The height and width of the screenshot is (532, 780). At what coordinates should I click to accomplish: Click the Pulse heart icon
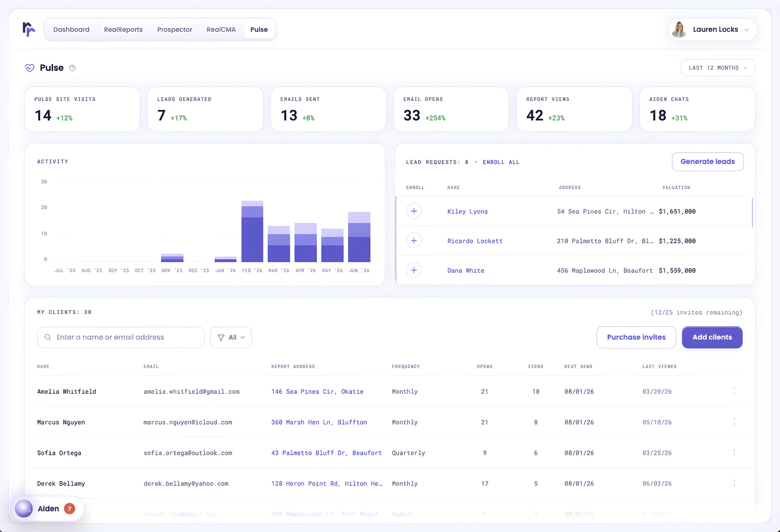click(30, 68)
